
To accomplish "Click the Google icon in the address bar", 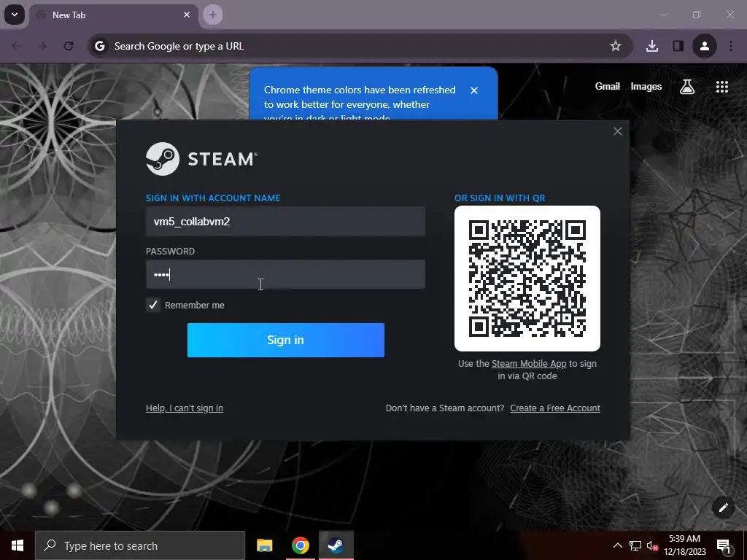I will (x=99, y=46).
